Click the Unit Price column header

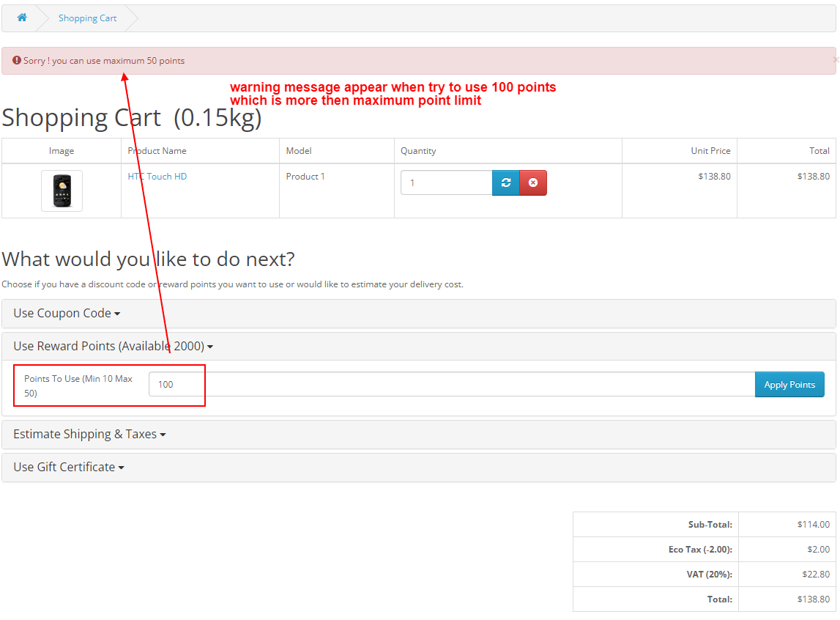710,151
